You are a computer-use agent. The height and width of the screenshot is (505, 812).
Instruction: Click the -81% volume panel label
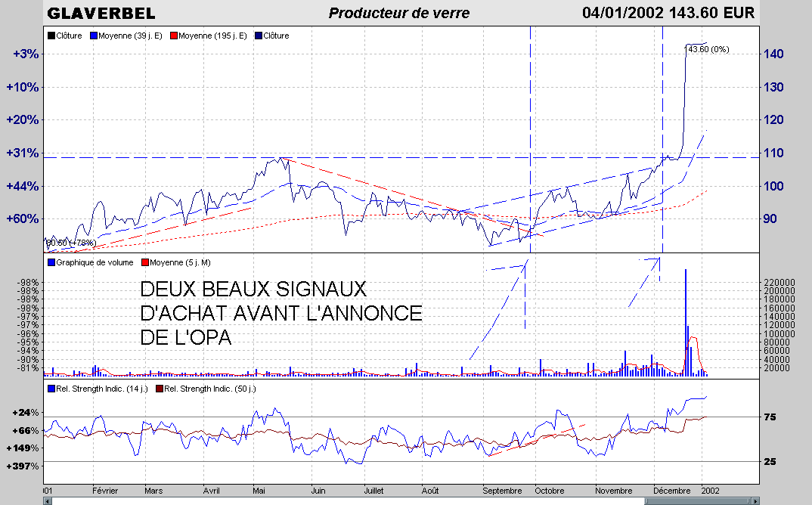pos(28,368)
